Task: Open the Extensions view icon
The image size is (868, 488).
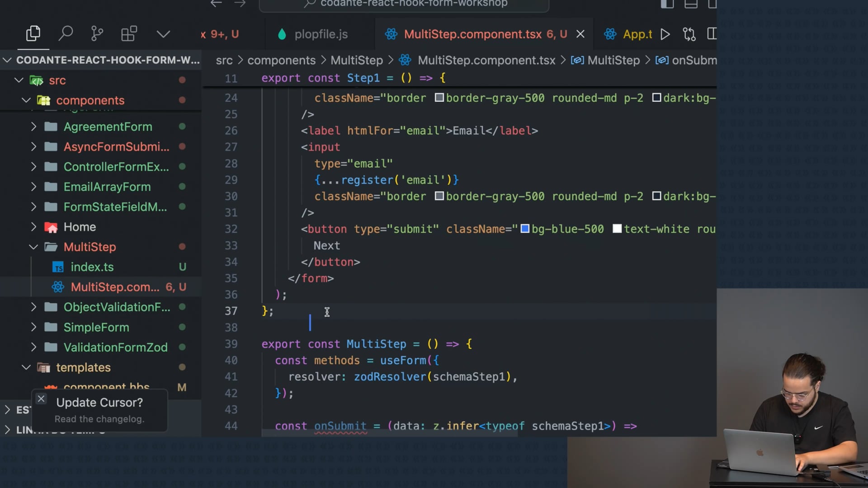Action: [x=129, y=33]
